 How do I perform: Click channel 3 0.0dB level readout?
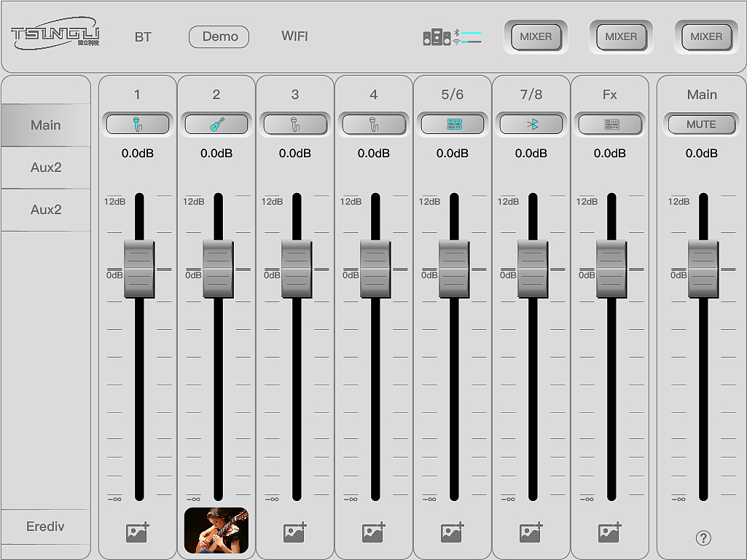pyautogui.click(x=295, y=154)
